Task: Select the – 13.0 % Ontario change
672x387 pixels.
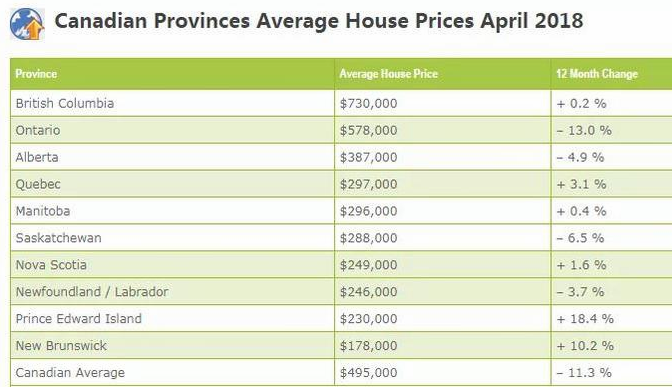Action: coord(584,130)
